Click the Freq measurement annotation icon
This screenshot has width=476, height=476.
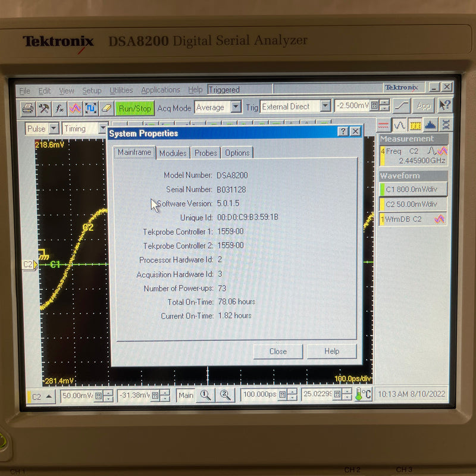[x=437, y=151]
